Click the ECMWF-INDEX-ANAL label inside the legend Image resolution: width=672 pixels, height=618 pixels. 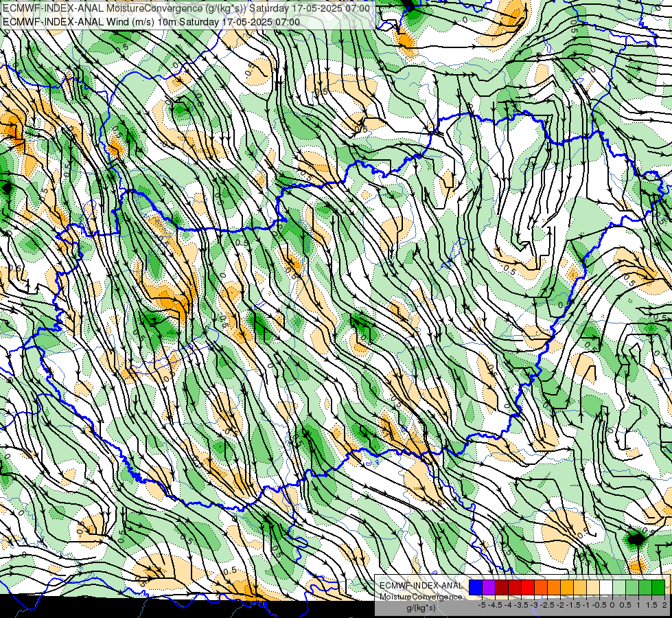(421, 586)
